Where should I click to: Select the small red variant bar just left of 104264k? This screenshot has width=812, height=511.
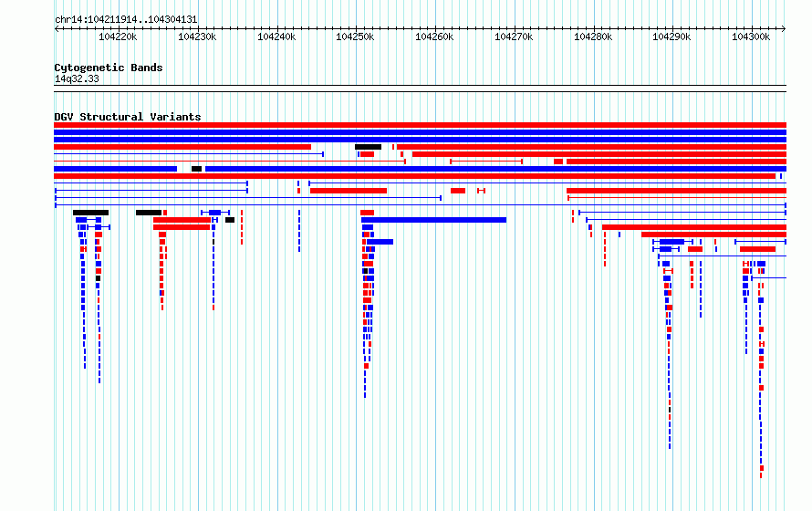458,191
